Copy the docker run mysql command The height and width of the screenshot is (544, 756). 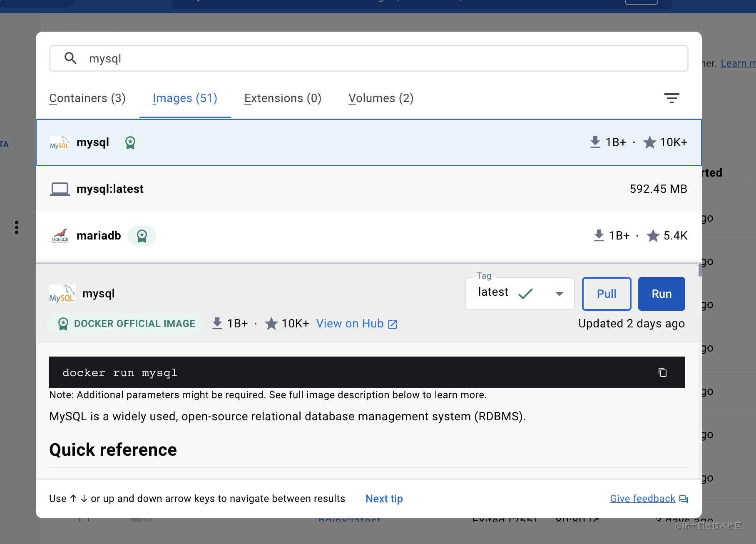(662, 372)
